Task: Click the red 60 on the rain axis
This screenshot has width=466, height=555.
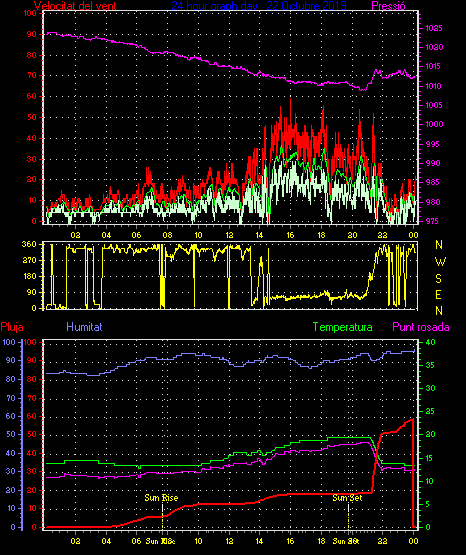Action: point(32,416)
